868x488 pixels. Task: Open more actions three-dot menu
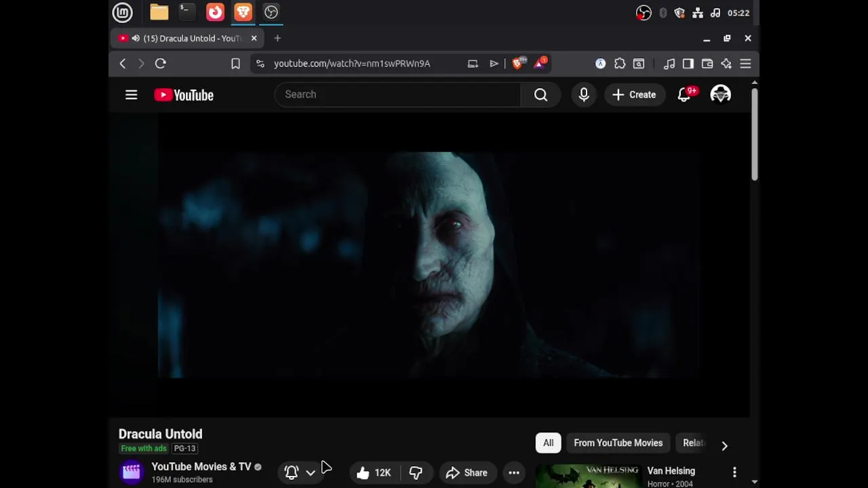click(514, 472)
